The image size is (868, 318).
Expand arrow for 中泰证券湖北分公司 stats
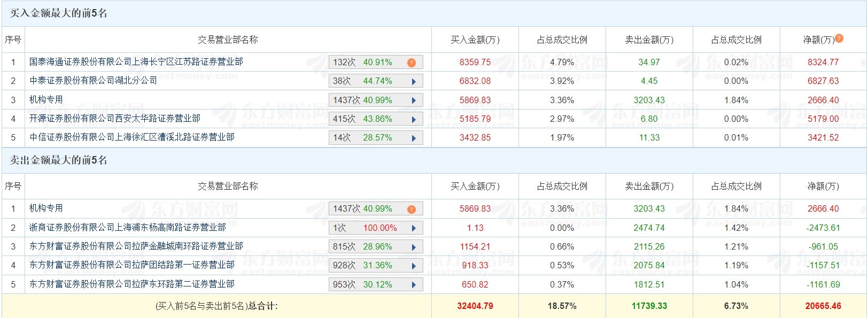pyautogui.click(x=414, y=82)
